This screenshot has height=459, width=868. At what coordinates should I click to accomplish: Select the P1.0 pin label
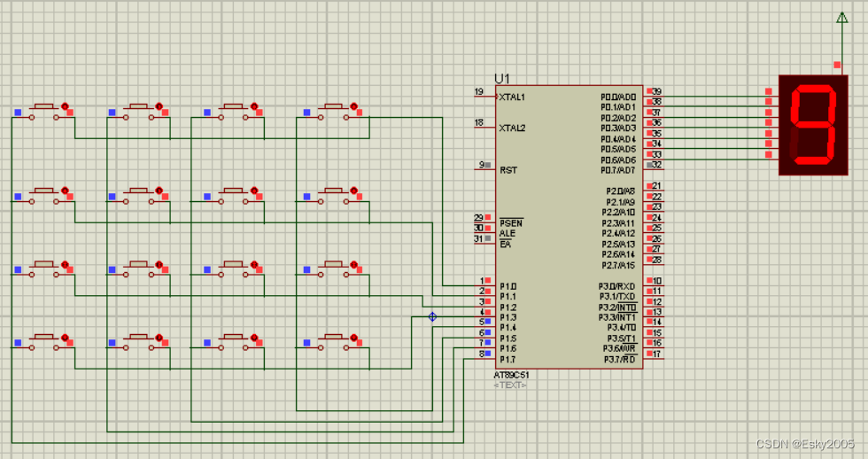tap(508, 286)
